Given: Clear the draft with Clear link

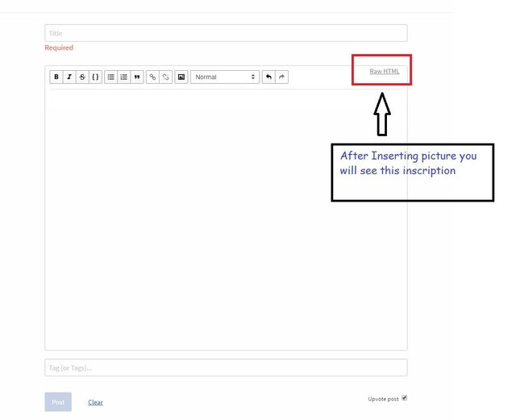Looking at the screenshot, I should [x=95, y=402].
